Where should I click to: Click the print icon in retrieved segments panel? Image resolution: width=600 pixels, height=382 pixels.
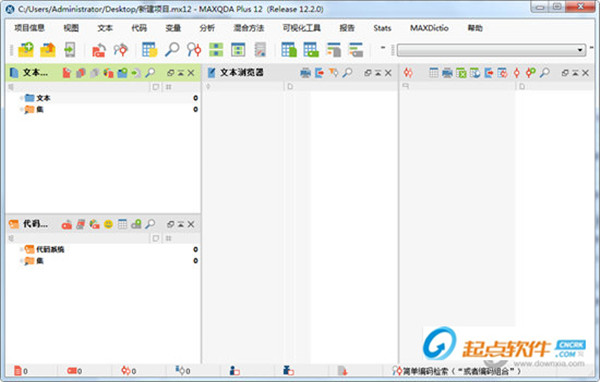pyautogui.click(x=447, y=73)
